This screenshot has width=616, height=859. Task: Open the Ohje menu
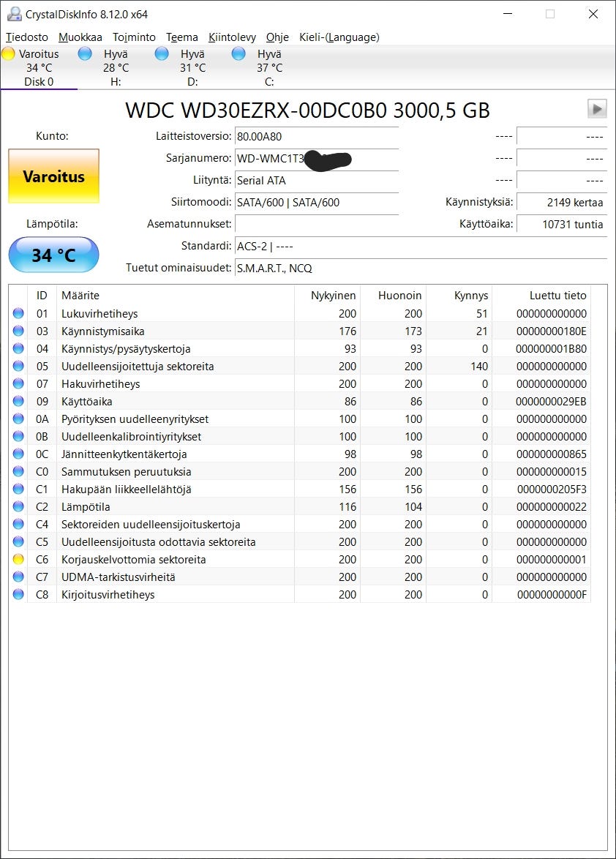pyautogui.click(x=277, y=37)
